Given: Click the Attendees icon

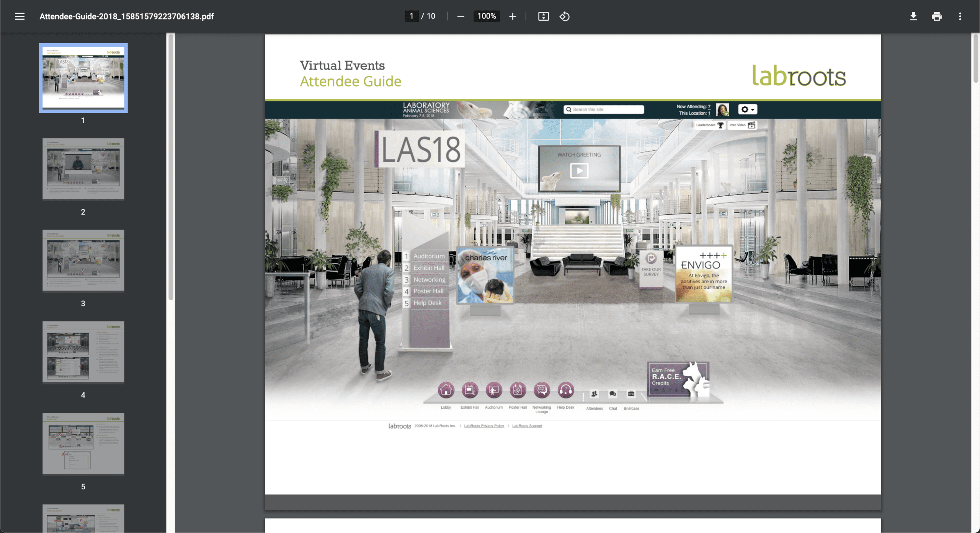Looking at the screenshot, I should [594, 394].
